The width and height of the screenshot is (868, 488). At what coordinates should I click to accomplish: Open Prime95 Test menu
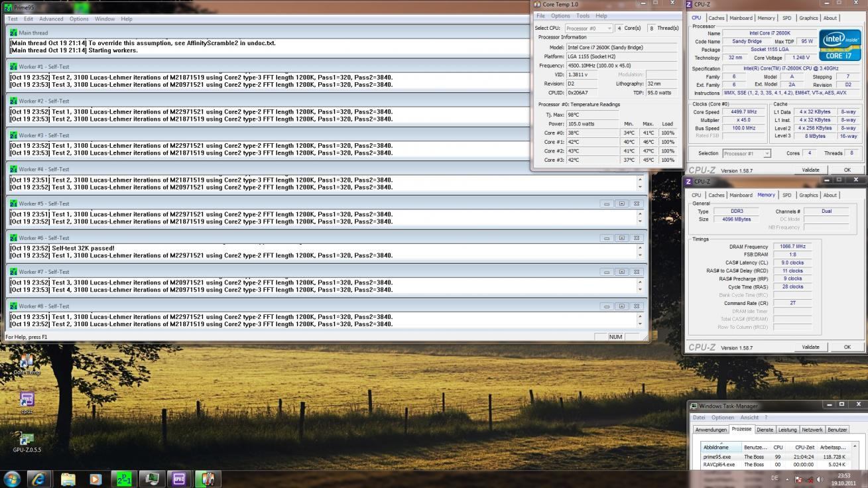pyautogui.click(x=13, y=19)
